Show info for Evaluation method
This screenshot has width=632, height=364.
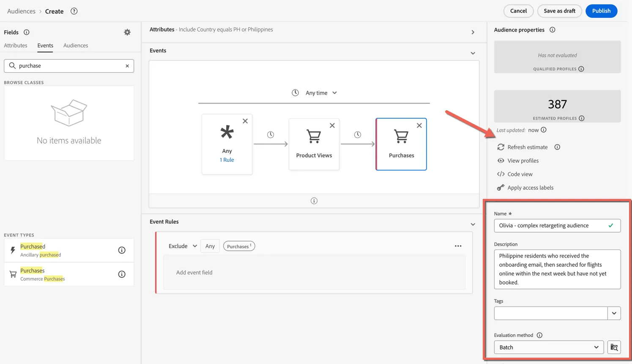click(539, 335)
